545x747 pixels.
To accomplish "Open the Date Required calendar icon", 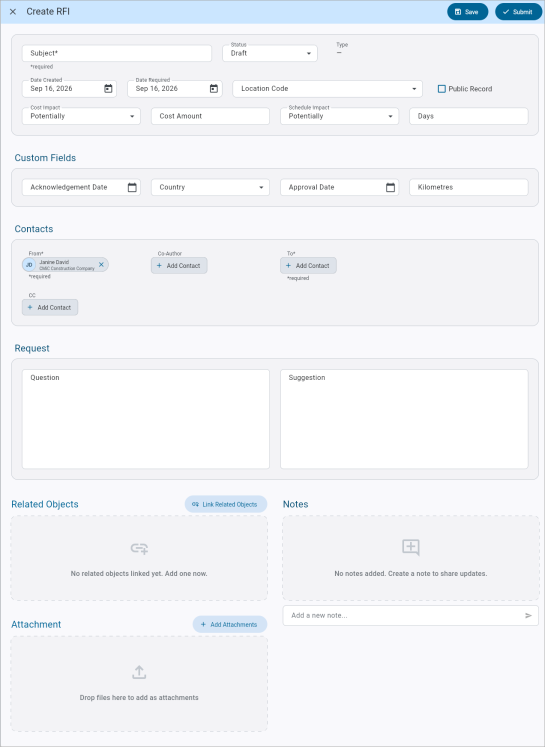I will click(214, 89).
